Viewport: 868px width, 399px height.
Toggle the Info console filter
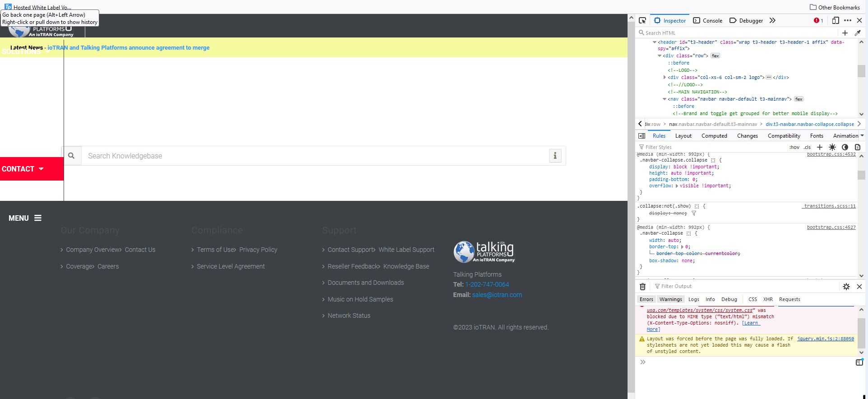[710, 299]
